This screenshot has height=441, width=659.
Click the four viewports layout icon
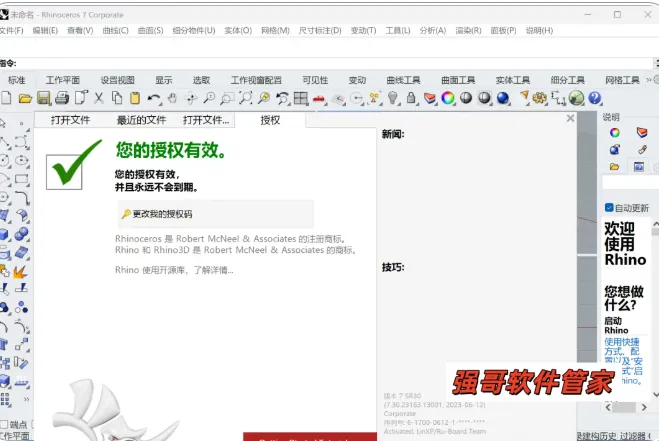tap(301, 98)
